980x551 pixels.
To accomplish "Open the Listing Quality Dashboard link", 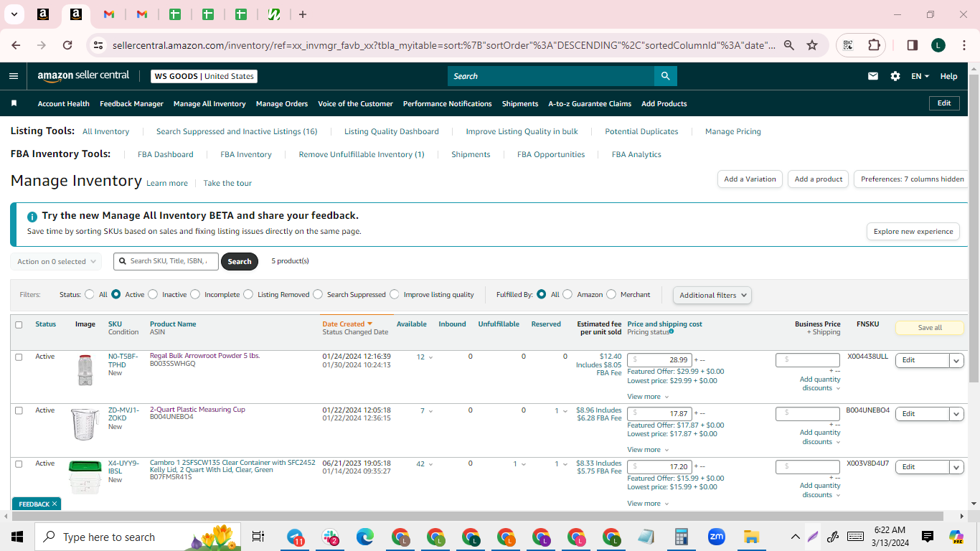I will click(392, 131).
